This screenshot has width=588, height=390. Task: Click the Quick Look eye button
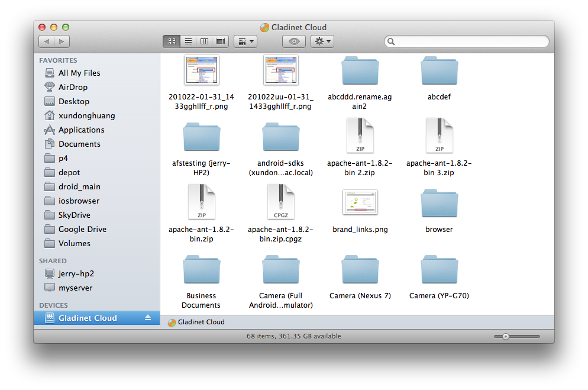pyautogui.click(x=294, y=41)
